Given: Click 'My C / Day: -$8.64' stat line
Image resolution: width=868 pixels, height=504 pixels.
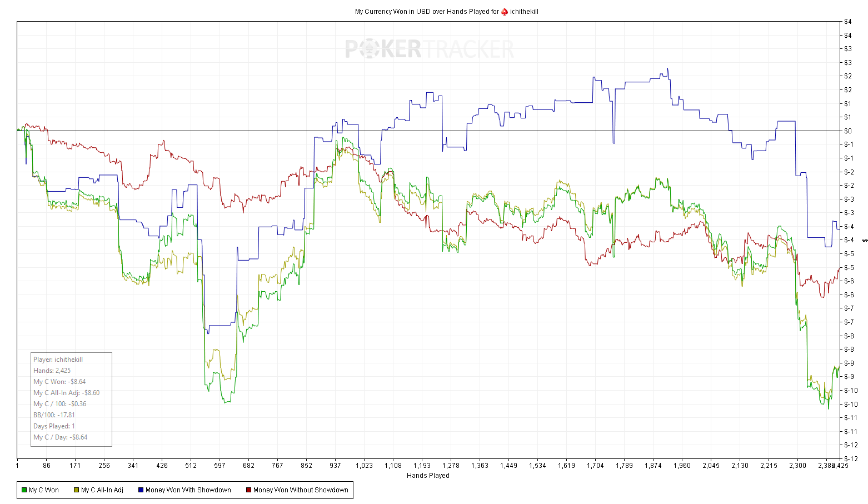Looking at the screenshot, I should (61, 437).
